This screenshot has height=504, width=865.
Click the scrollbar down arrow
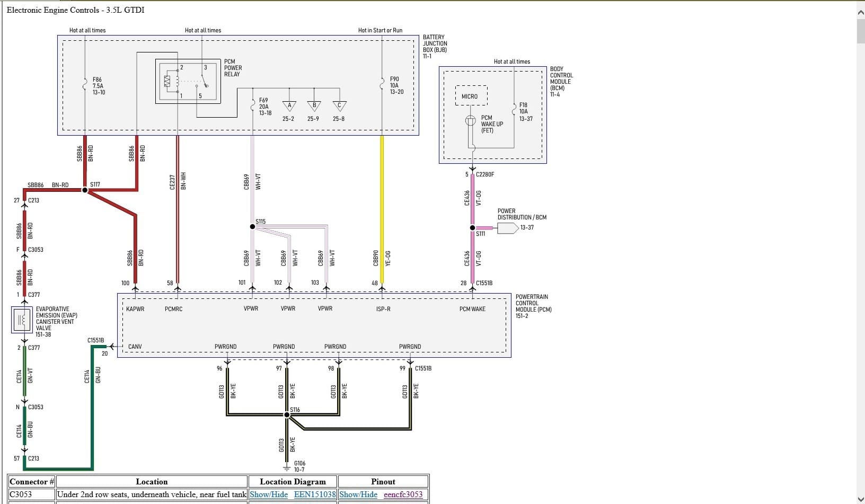coord(860,498)
